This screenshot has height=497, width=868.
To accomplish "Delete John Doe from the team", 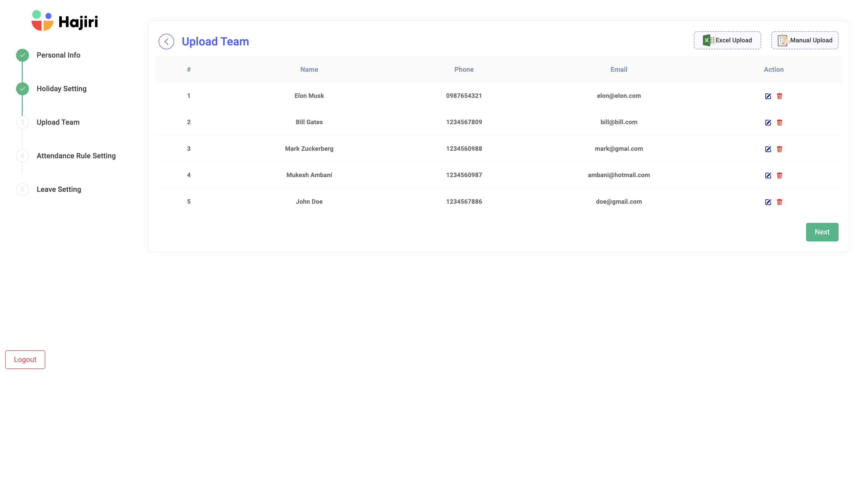I will click(x=779, y=202).
